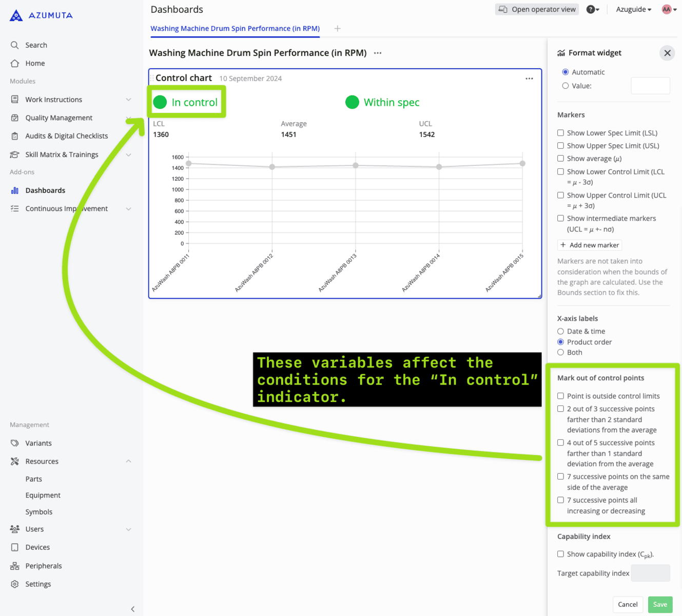Image resolution: width=682 pixels, height=616 pixels.
Task: Enable Show capability index checkbox
Action: 560,554
